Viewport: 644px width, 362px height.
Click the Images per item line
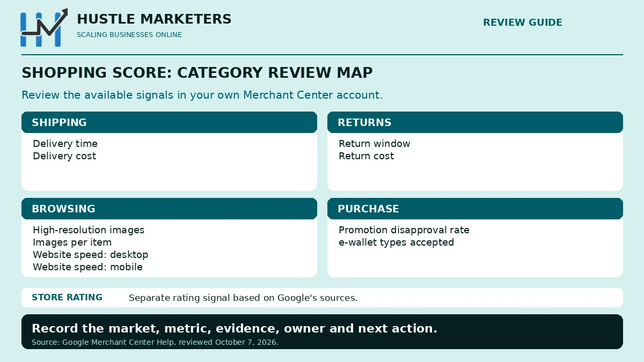point(72,242)
